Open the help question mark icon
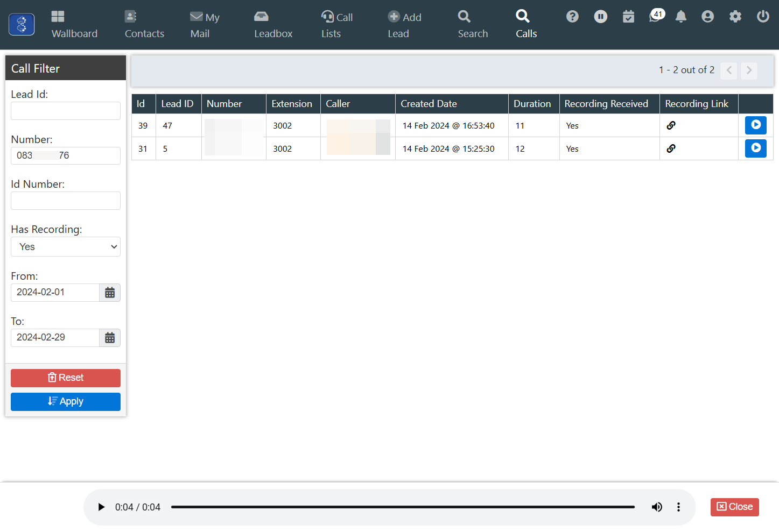The image size is (779, 532). pos(572,17)
